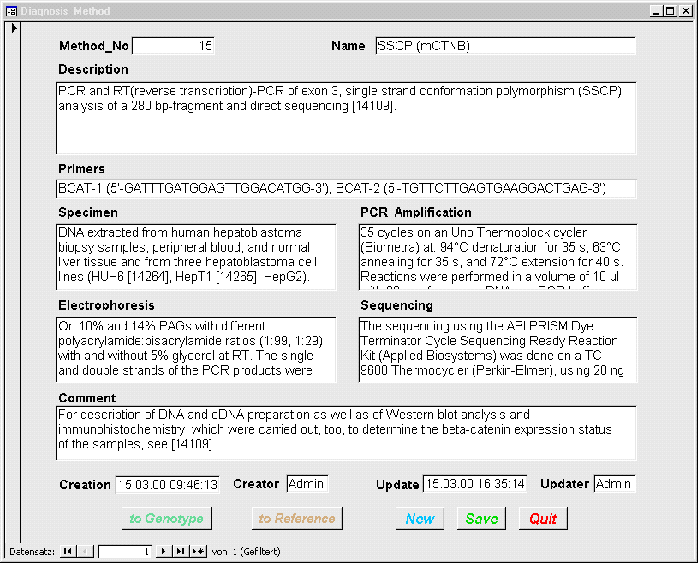Screen dimensions: 698x563
Task: Go to first record in navigation bar
Action: 67,551
